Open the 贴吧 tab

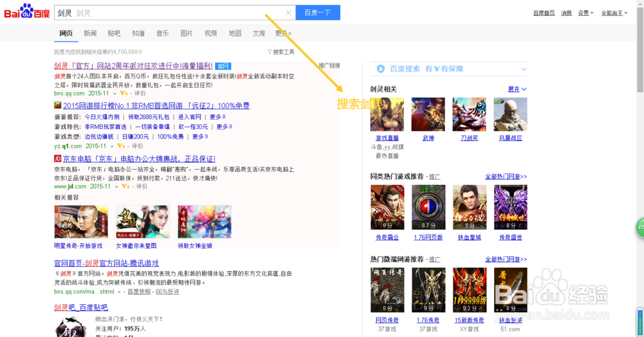click(x=114, y=34)
